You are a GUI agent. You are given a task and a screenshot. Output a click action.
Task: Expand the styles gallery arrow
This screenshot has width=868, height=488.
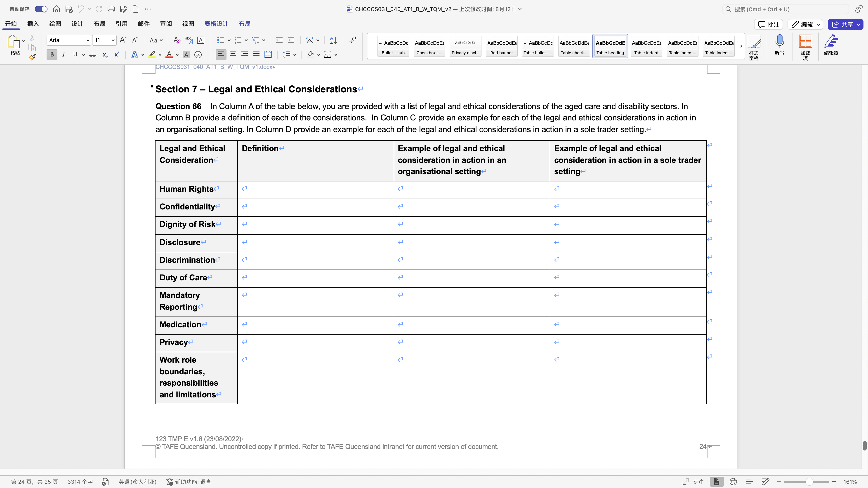pyautogui.click(x=741, y=46)
